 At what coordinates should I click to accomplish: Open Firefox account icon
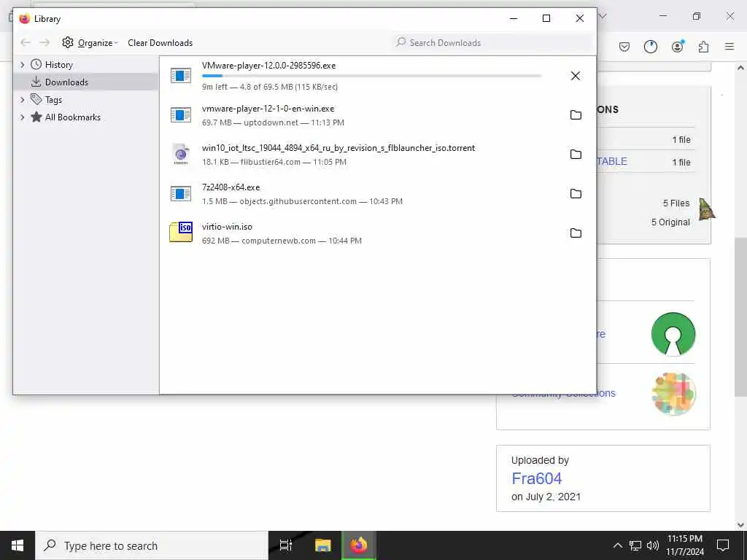[677, 47]
